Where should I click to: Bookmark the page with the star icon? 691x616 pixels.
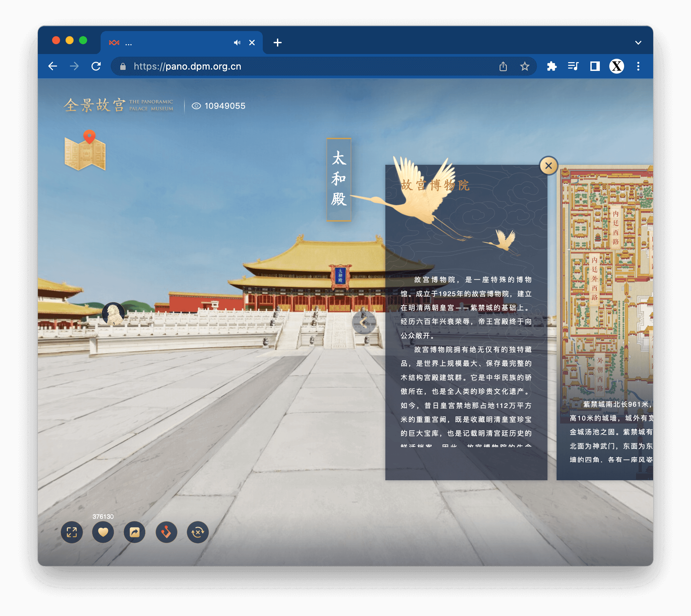[524, 66]
